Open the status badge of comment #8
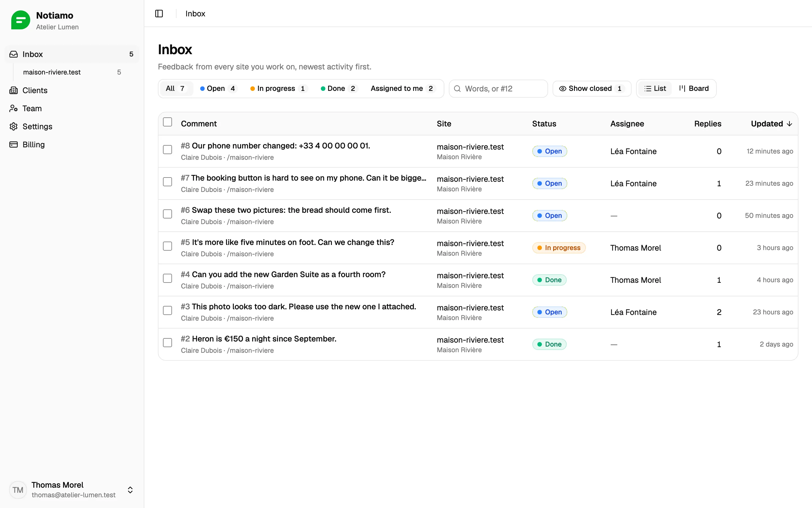Screen dimensions: 812x508 tap(550, 151)
